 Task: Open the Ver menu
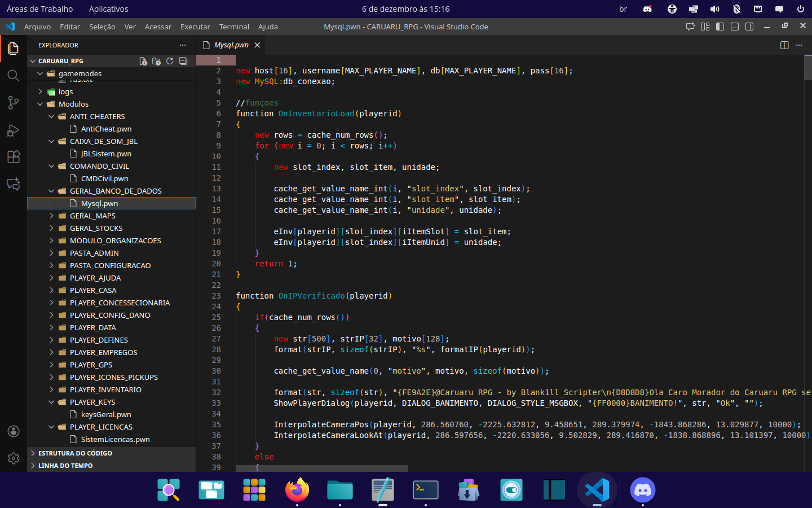130,27
